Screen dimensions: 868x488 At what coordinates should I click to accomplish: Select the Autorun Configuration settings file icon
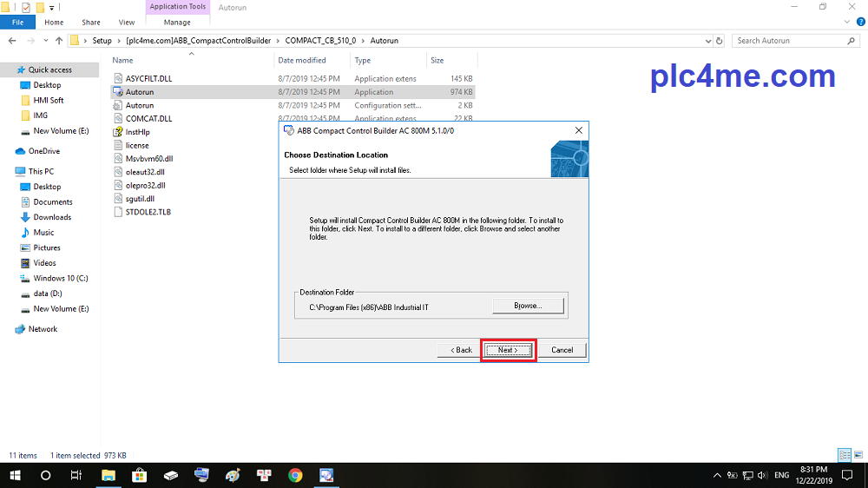pyautogui.click(x=118, y=105)
